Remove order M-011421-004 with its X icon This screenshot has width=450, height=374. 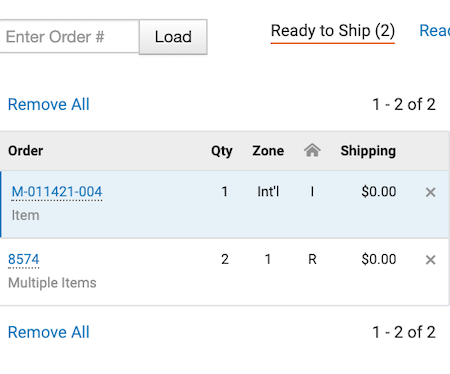[430, 192]
